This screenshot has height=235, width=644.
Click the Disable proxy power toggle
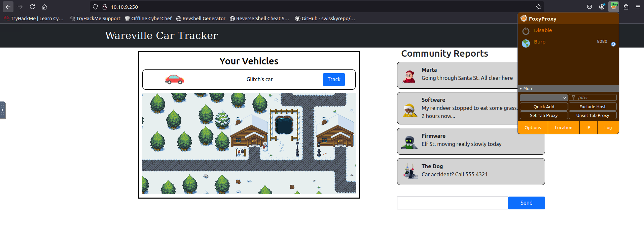[x=526, y=31]
